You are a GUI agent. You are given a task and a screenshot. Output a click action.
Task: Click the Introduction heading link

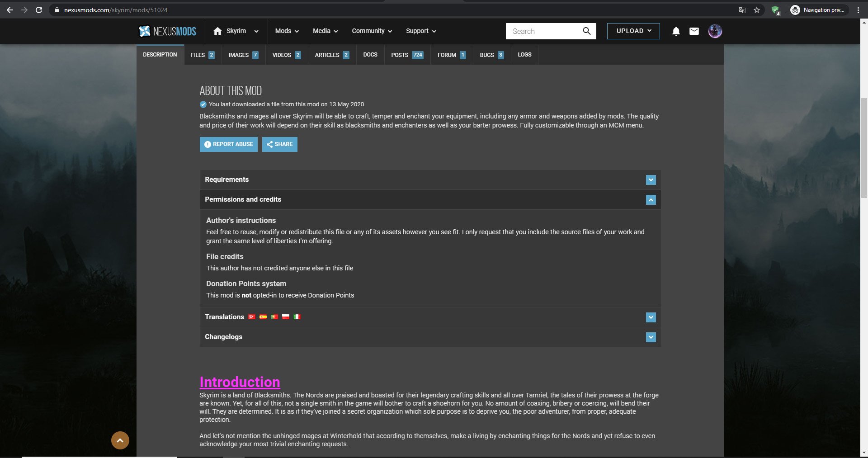[x=240, y=382]
